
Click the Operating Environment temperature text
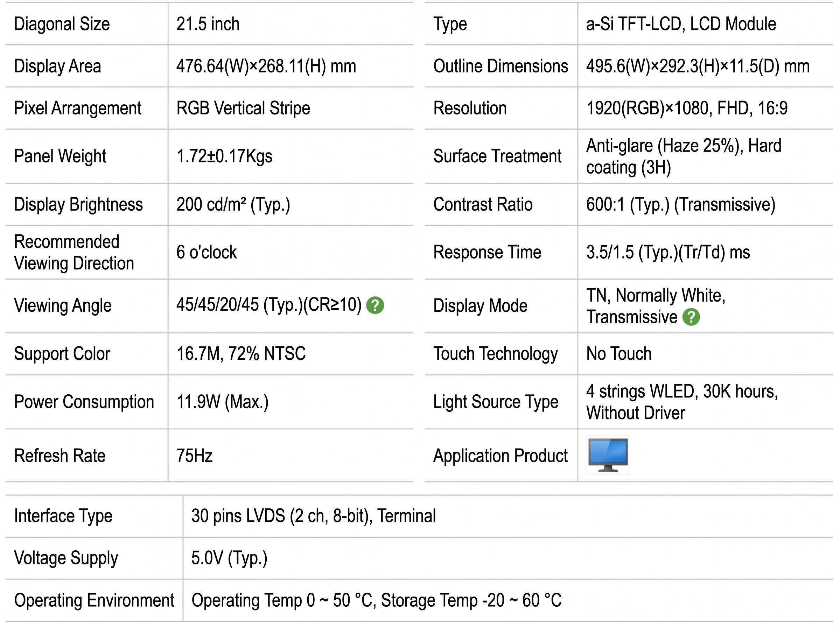[376, 600]
